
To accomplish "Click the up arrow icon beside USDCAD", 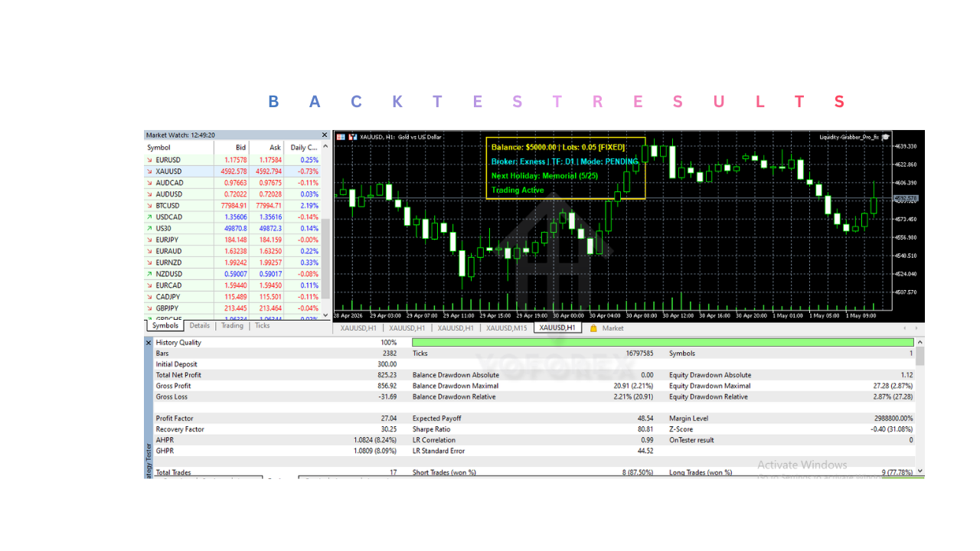I will 149,217.
